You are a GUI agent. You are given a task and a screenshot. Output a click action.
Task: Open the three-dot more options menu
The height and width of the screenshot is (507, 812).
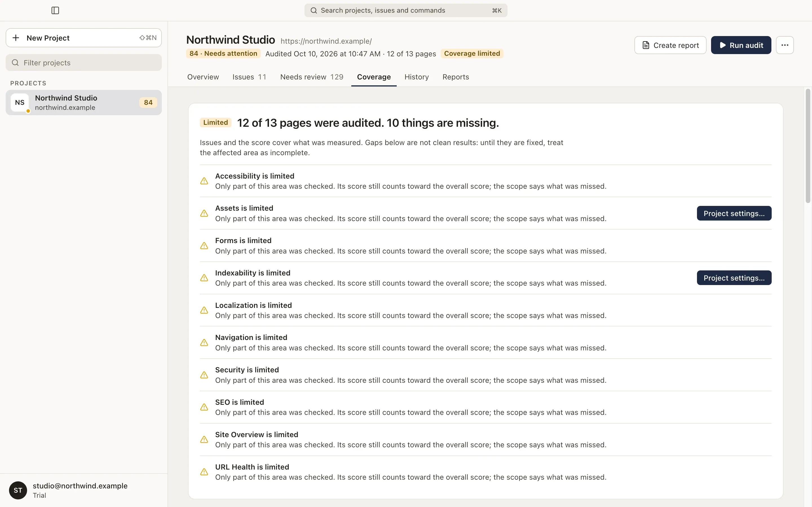(784, 45)
